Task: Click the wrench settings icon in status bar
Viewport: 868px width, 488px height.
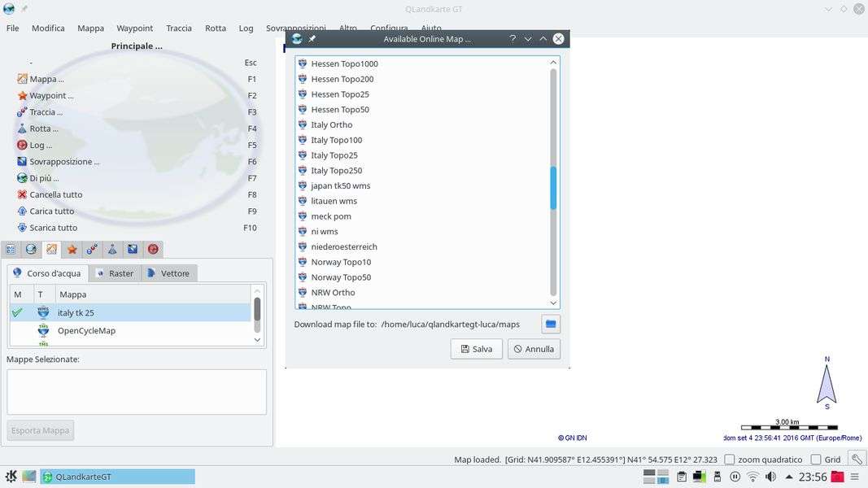Action: click(855, 460)
